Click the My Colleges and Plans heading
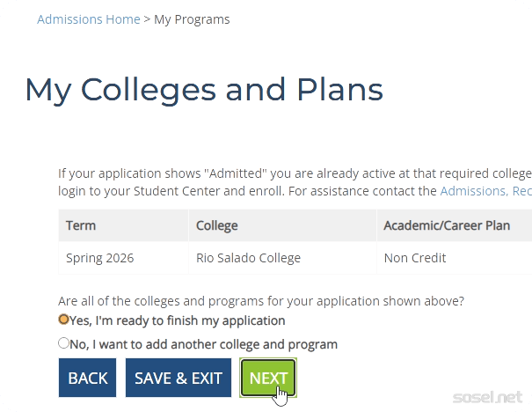Screen dimensions: 532x412 [x=204, y=90]
